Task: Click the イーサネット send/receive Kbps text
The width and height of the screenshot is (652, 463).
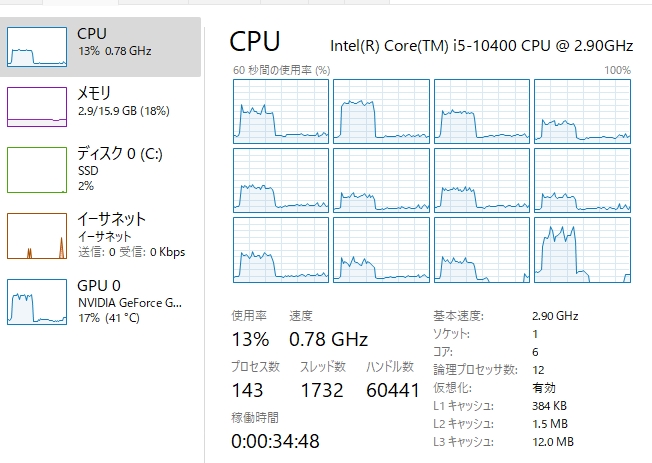Action: tap(131, 251)
